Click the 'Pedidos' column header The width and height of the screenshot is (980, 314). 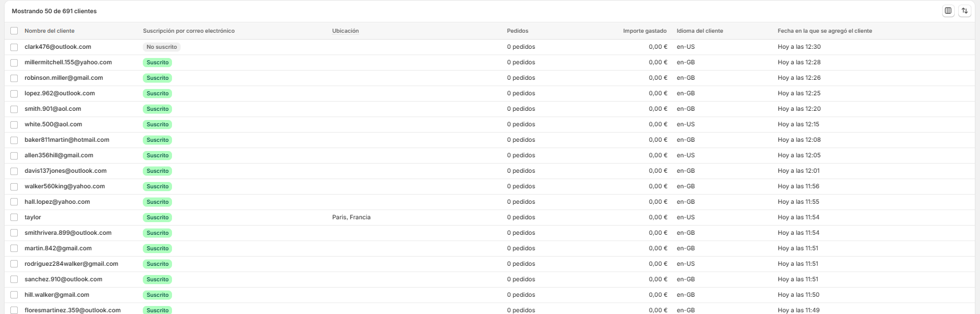[x=517, y=31]
